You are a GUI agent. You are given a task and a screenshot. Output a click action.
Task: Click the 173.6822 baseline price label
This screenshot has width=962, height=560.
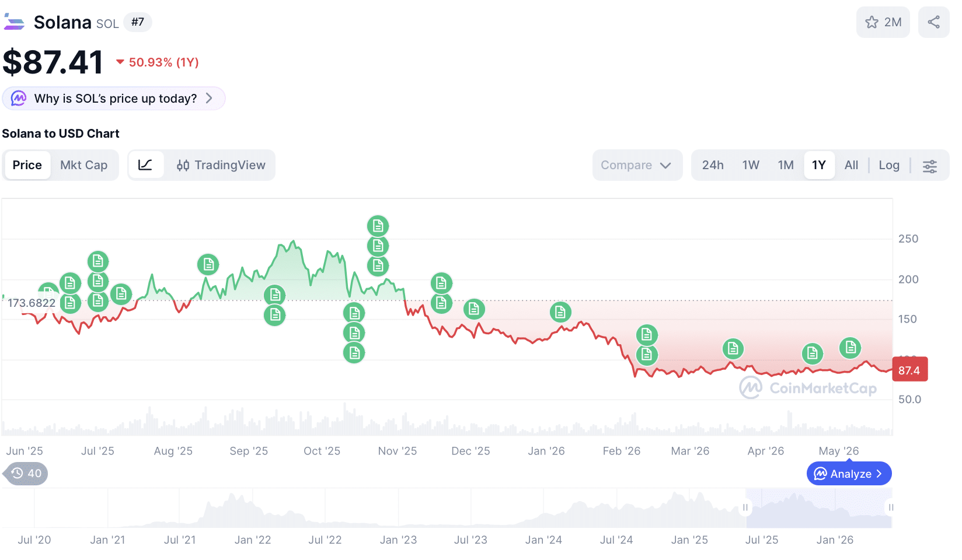point(32,303)
